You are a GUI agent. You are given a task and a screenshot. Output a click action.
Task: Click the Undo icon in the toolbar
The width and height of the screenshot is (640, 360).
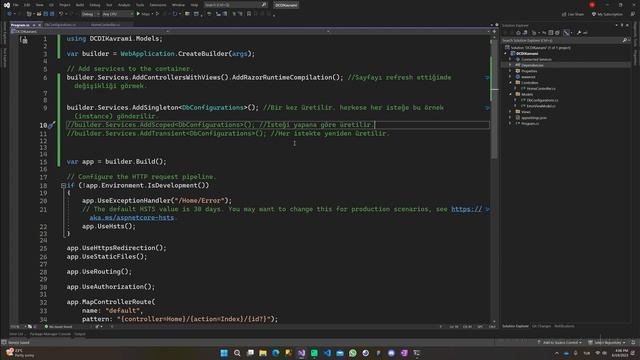[61, 14]
